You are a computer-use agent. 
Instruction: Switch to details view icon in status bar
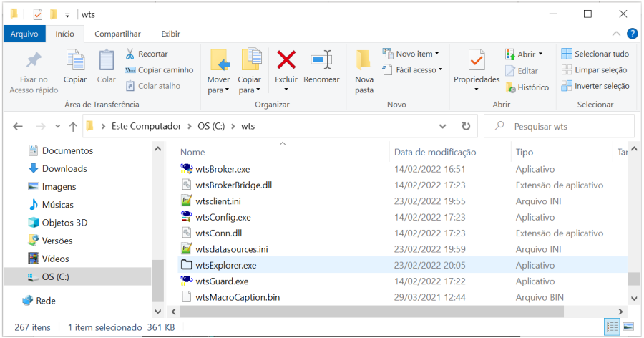click(612, 327)
